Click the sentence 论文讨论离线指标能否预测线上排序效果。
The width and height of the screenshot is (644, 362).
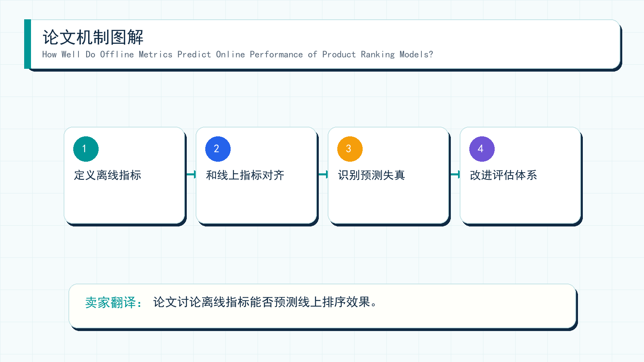[x=265, y=302]
